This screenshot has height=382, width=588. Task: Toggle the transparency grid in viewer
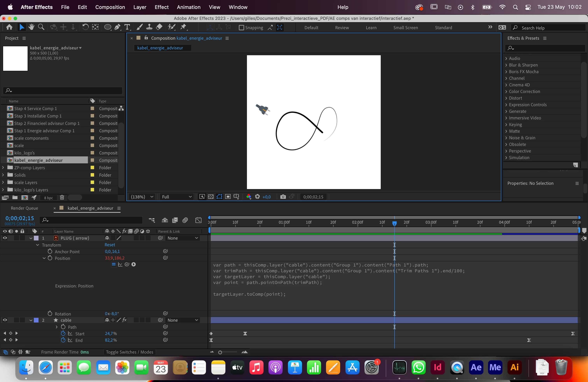211,197
